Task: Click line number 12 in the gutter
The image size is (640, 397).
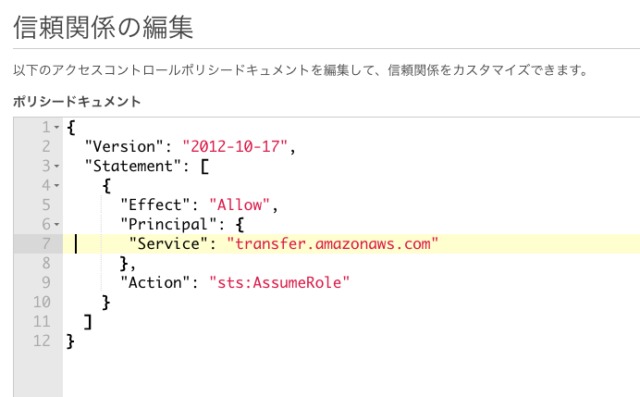Action: (42, 341)
